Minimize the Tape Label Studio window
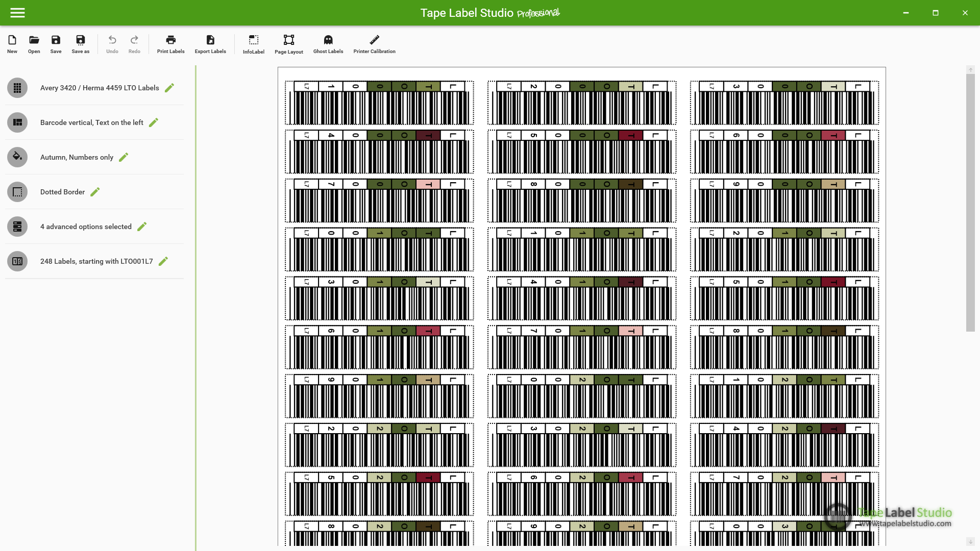This screenshot has width=980, height=551. coord(906,13)
